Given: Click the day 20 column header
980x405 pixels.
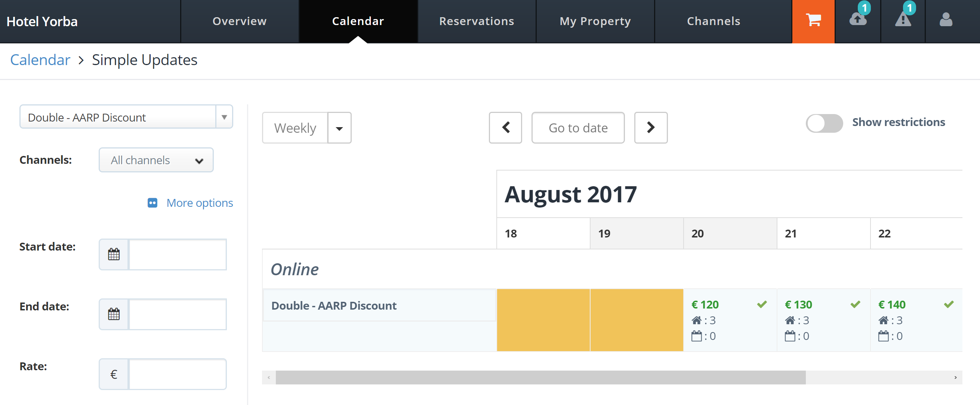Looking at the screenshot, I should [730, 233].
